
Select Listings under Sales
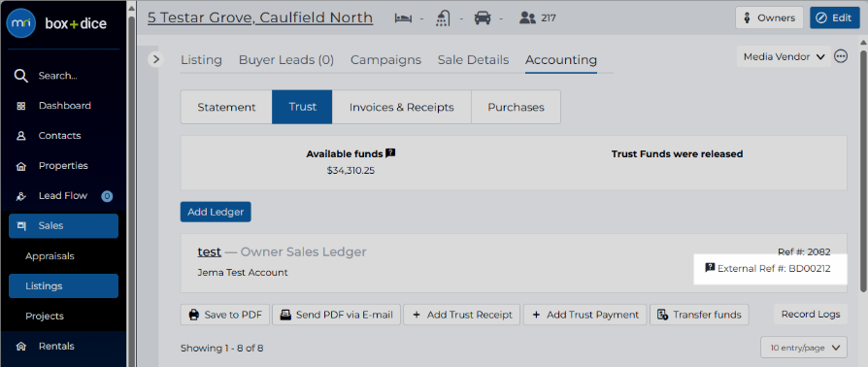click(x=64, y=286)
